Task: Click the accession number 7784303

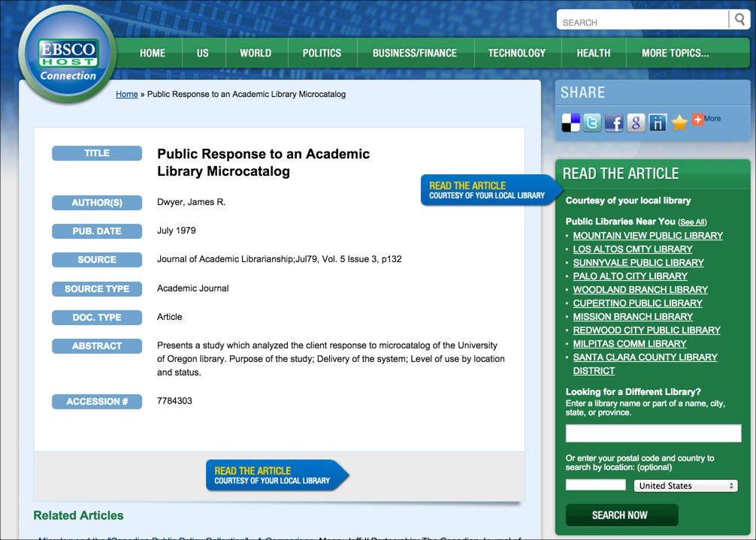Action: (x=174, y=401)
